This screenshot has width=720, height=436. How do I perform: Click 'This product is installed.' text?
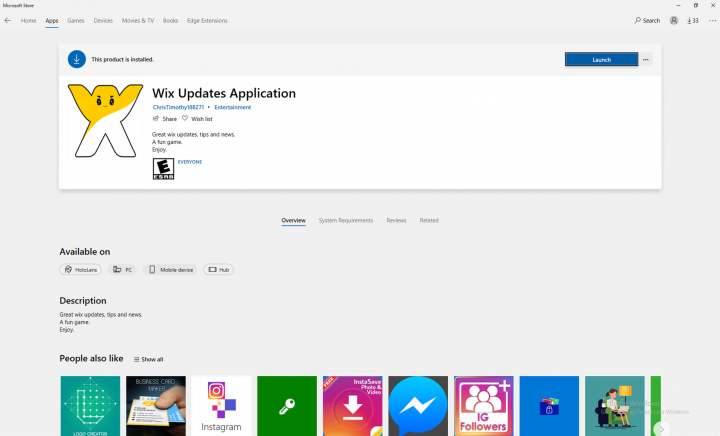point(122,59)
